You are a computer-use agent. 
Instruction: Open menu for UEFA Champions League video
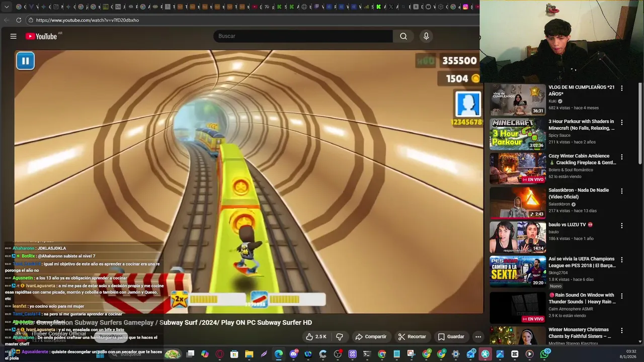[x=622, y=260]
